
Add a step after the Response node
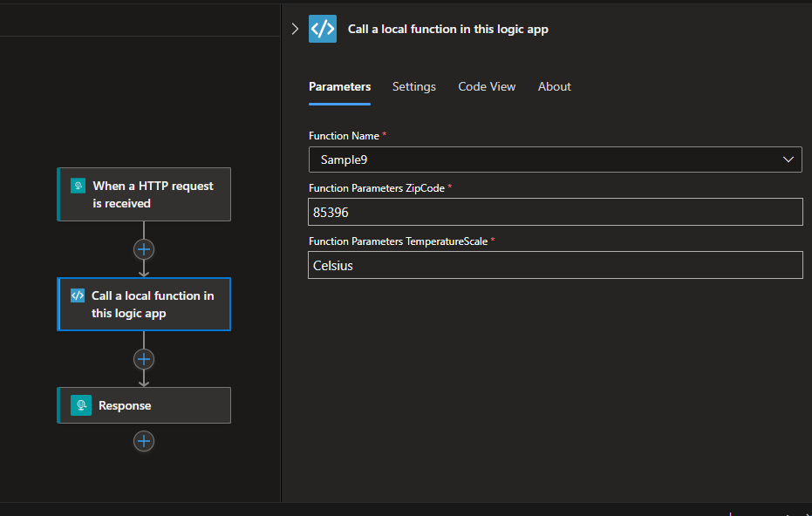pos(144,441)
